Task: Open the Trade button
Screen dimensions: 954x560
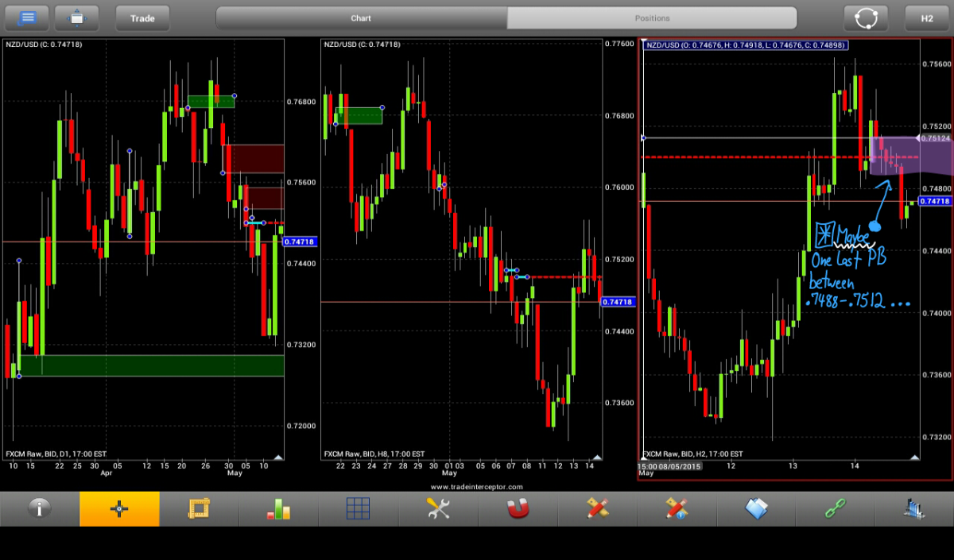Action: [x=142, y=17]
